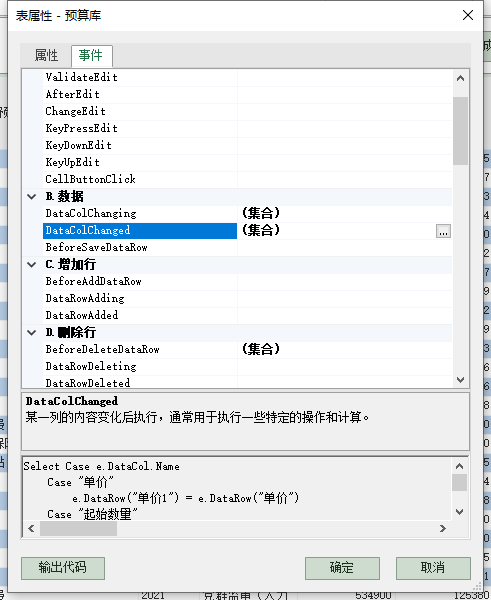Select the 事件 tab

91,55
